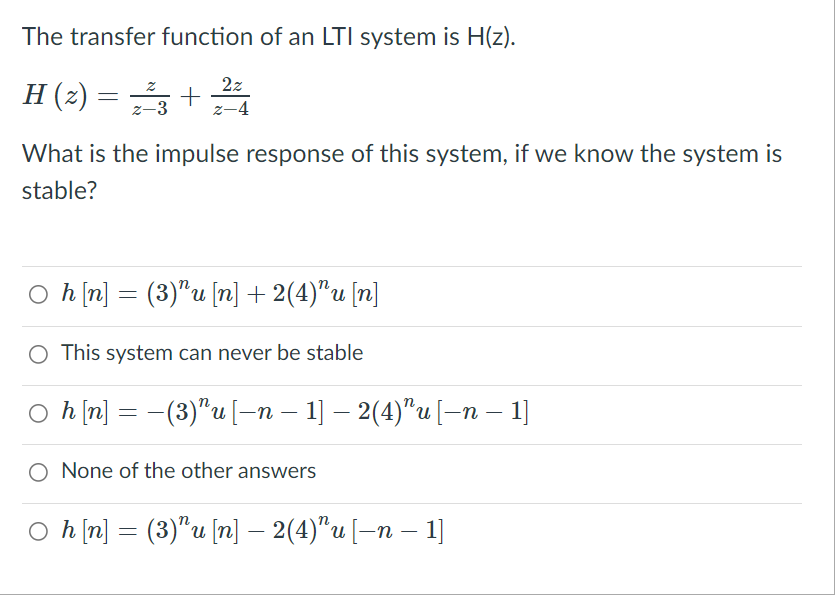838x613 pixels.
Task: Select the 'This system can never be stable' option
Action: click(38, 353)
